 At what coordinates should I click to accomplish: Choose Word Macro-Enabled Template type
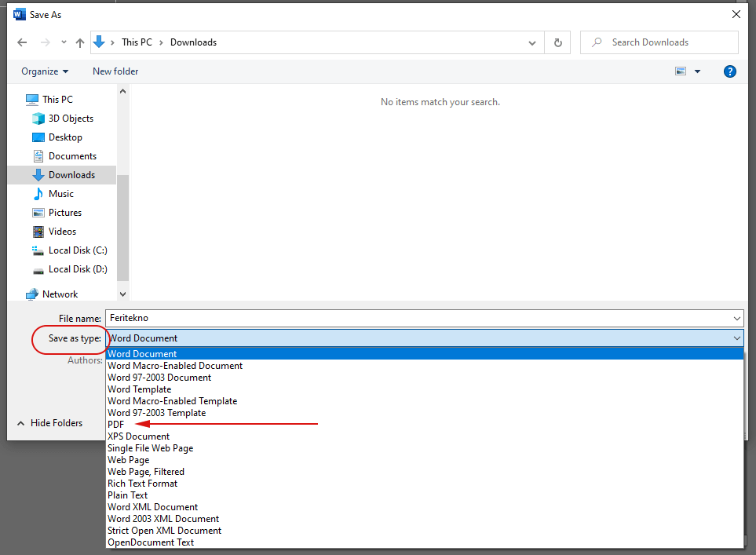425,401
